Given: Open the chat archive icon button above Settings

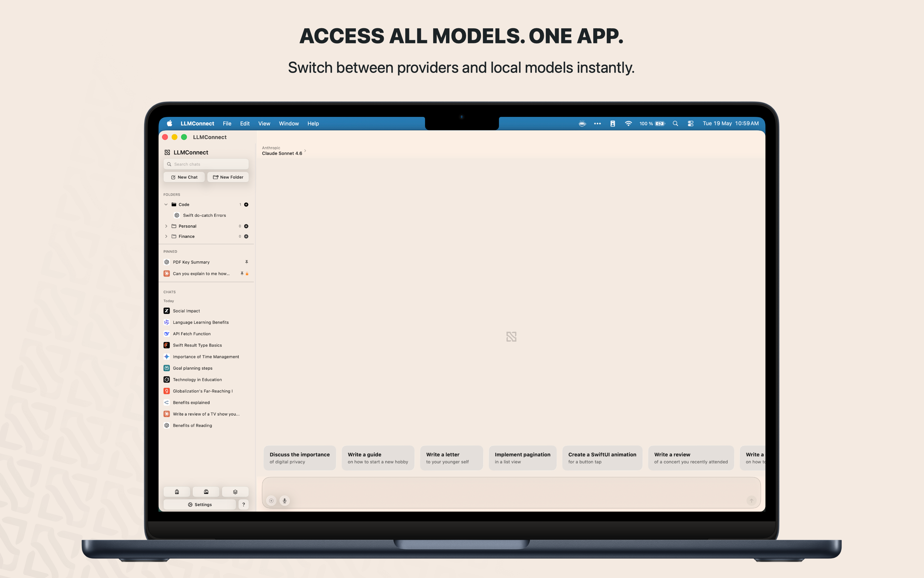Looking at the screenshot, I should click(x=177, y=492).
